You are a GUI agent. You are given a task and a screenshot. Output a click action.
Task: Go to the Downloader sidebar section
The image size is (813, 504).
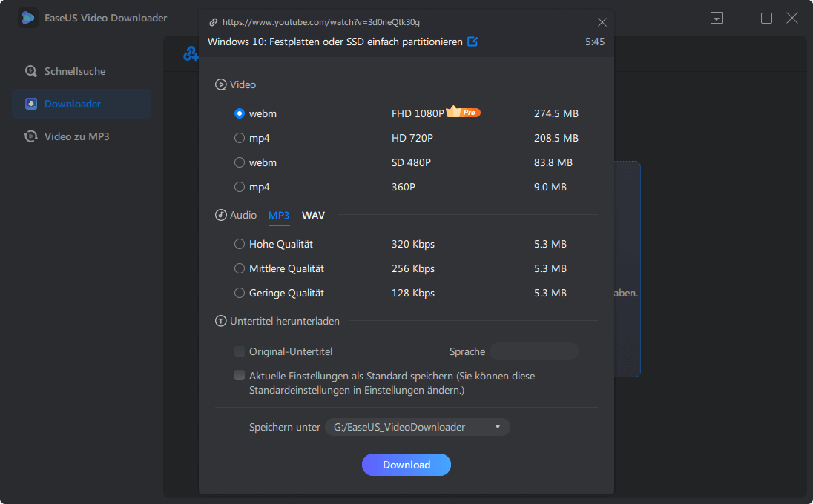pos(82,104)
